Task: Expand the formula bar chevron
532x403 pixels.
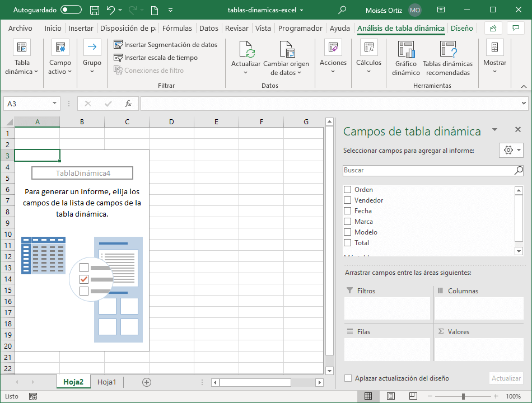Action: click(x=524, y=103)
